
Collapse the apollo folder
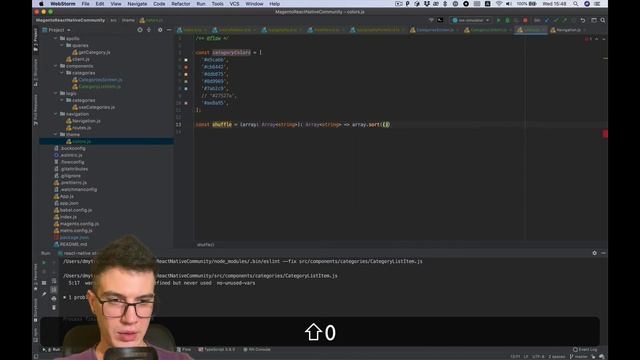[56, 38]
